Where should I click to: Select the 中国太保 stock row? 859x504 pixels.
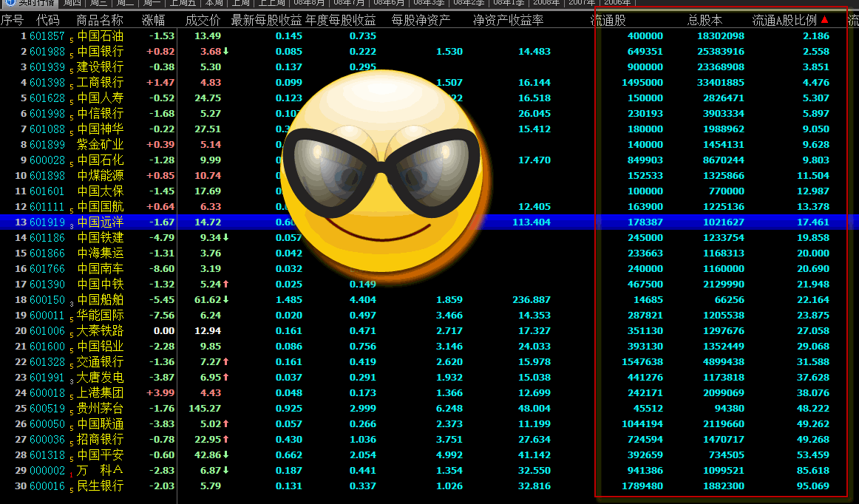coord(429,191)
